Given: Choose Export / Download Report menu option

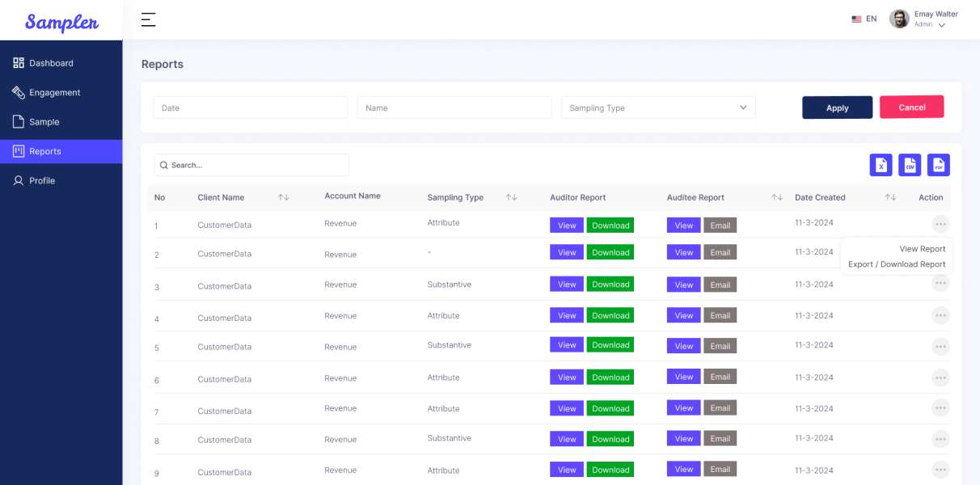Looking at the screenshot, I should coord(897,264).
